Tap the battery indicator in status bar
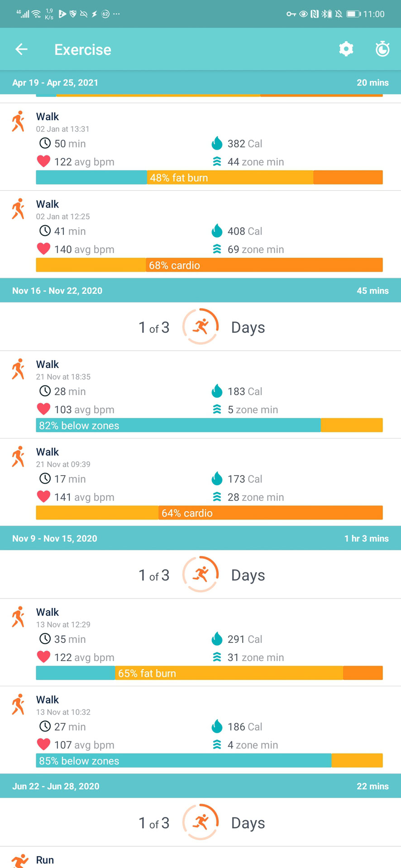Viewport: 401px width, 868px height. pos(353,14)
